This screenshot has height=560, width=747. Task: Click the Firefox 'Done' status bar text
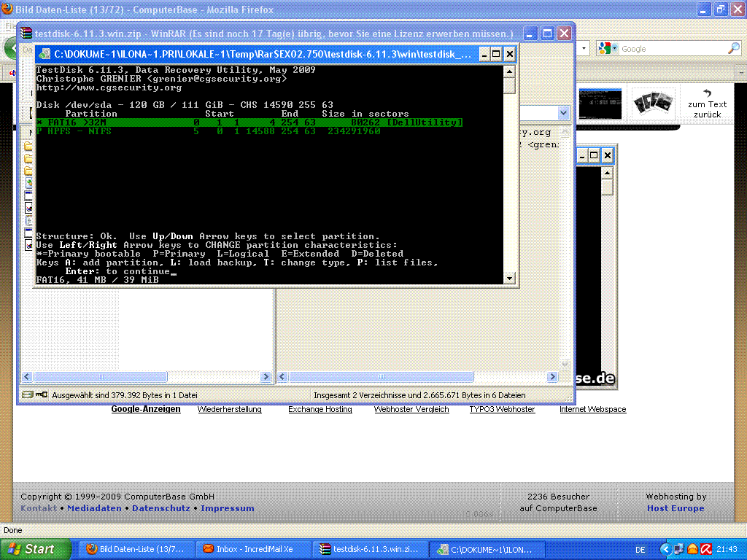click(x=13, y=530)
